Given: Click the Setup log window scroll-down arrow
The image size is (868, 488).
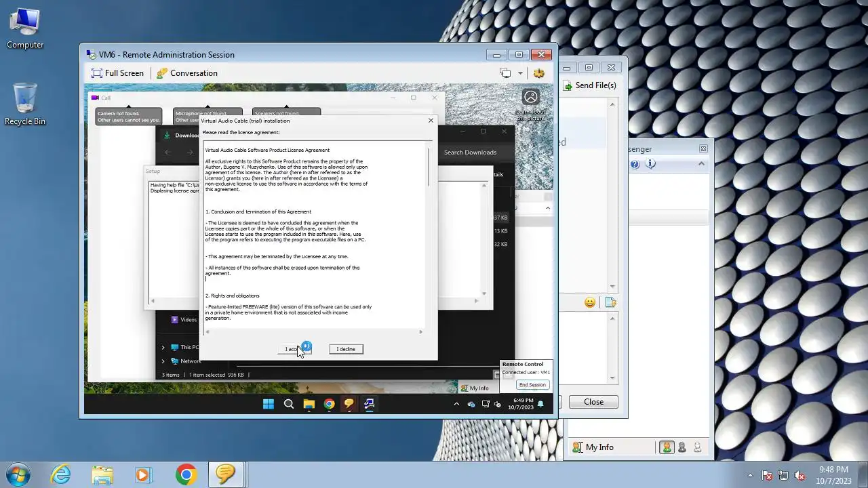Looking at the screenshot, I should click(x=484, y=293).
